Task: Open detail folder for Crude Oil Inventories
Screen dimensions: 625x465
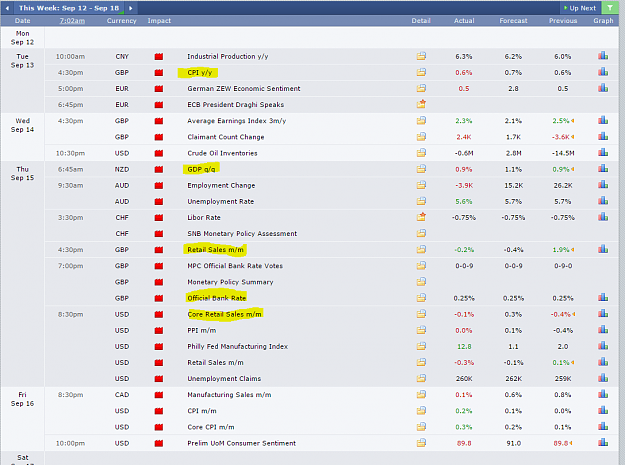Action: (x=421, y=153)
